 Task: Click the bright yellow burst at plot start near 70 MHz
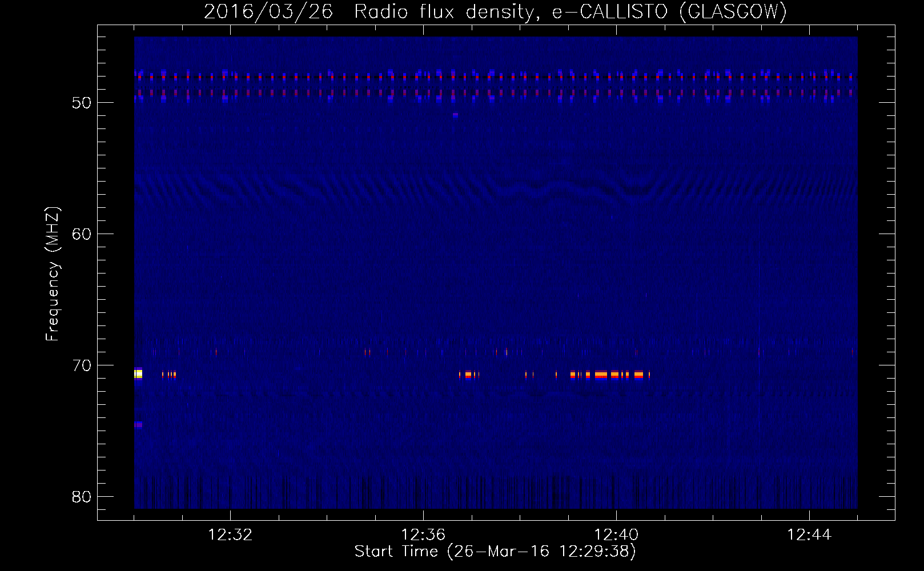coord(138,374)
